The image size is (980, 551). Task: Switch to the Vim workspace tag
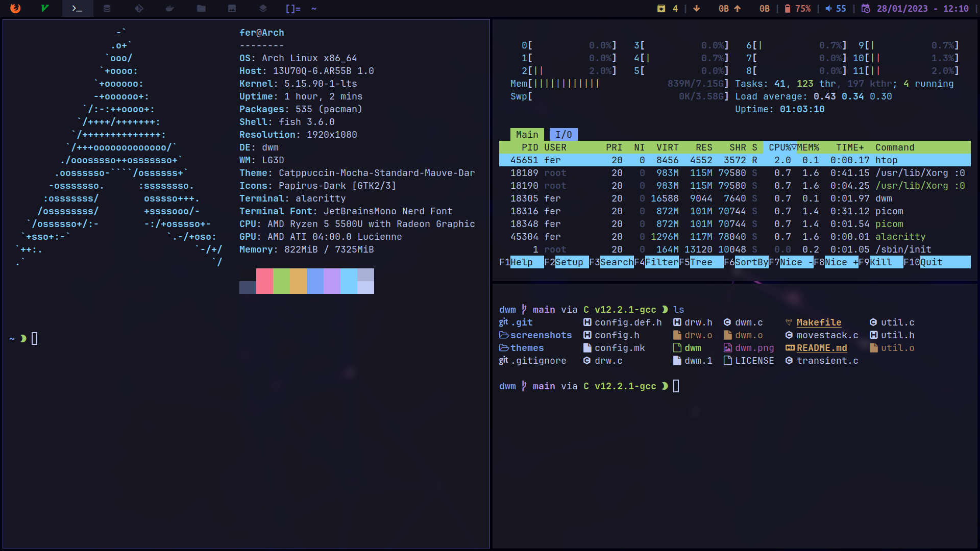tap(45, 8)
